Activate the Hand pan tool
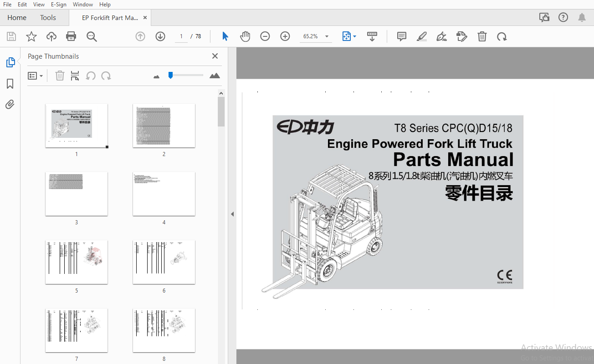This screenshot has width=594, height=364. click(x=245, y=36)
